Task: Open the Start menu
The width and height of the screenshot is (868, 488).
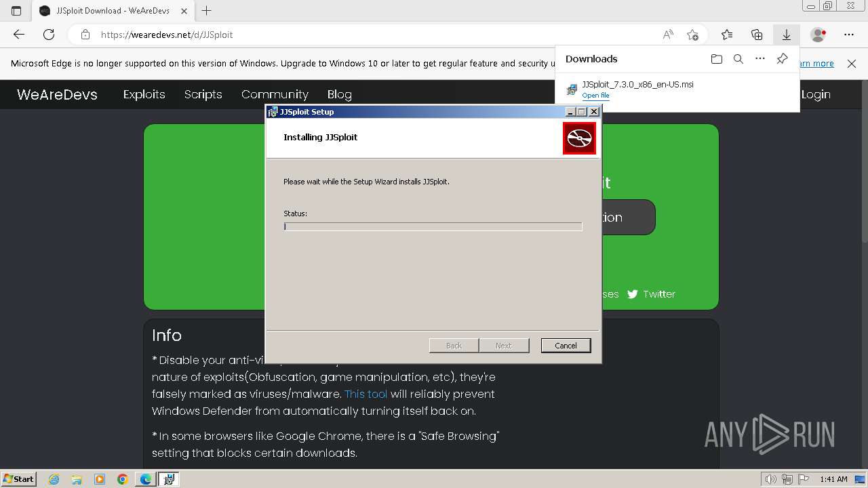Action: (19, 479)
